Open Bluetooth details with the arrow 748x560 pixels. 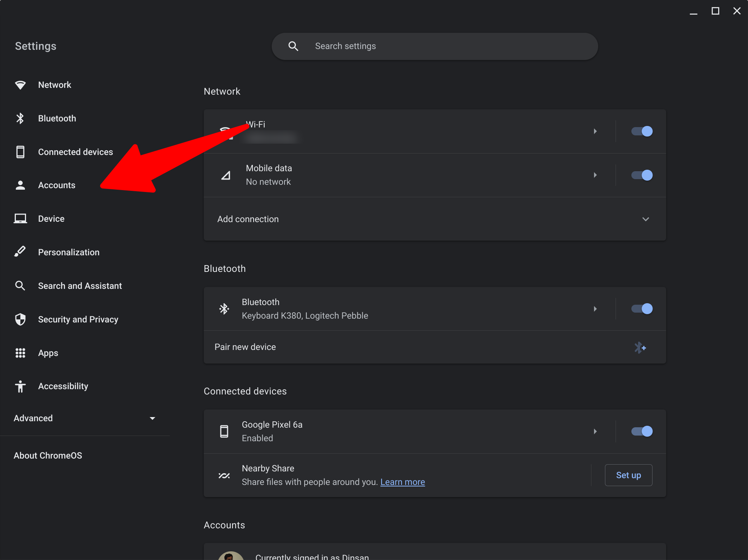[595, 309]
